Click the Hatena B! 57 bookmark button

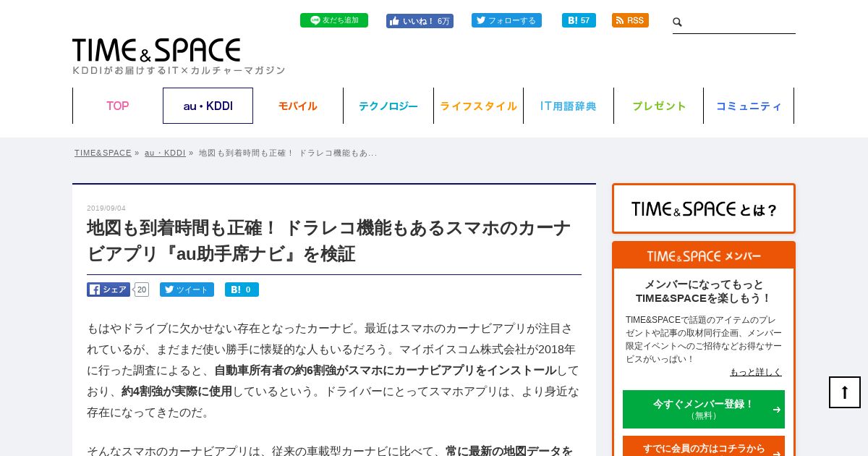point(579,20)
